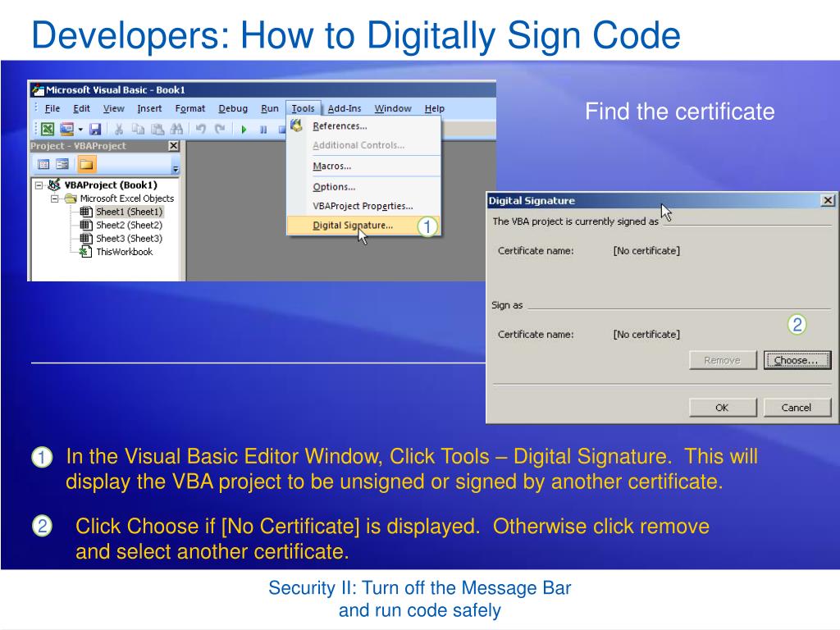Click the Save toolbar icon
The image size is (840, 630).
(95, 129)
